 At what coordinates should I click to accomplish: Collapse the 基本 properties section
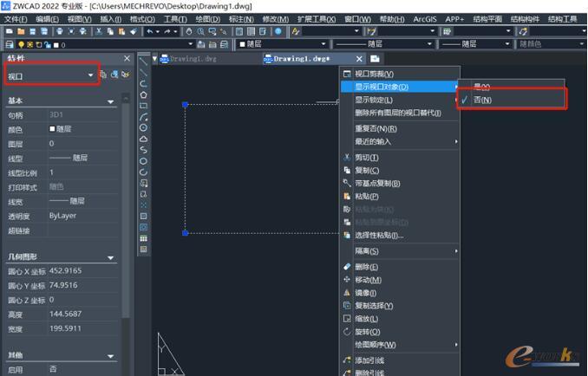[111, 101]
